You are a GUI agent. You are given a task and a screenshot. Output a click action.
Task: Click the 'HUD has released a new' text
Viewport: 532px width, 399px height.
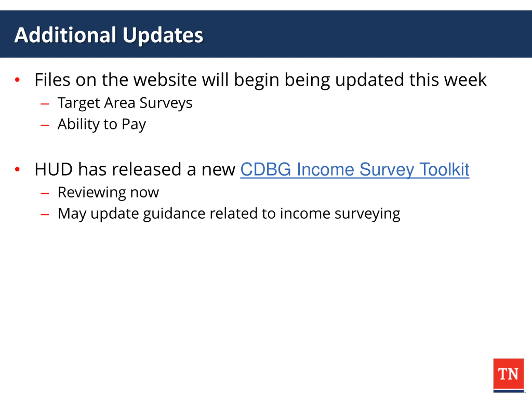click(x=135, y=169)
